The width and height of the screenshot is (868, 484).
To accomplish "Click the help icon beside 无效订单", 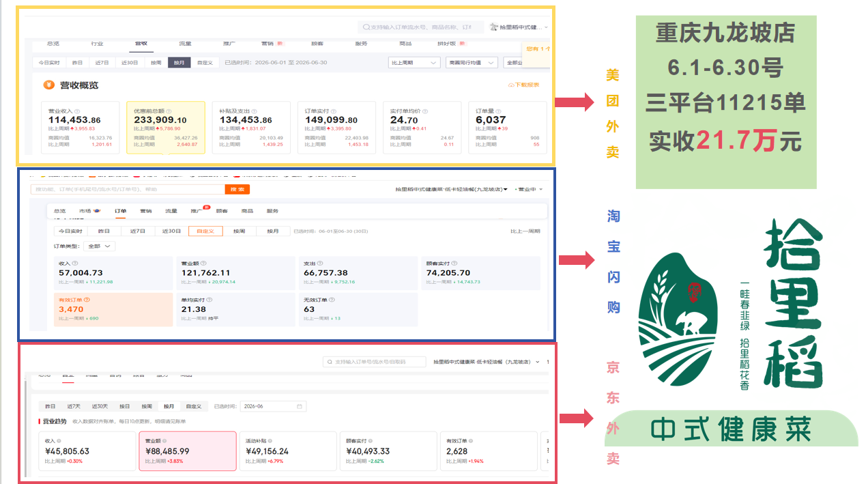I will pyautogui.click(x=332, y=300).
